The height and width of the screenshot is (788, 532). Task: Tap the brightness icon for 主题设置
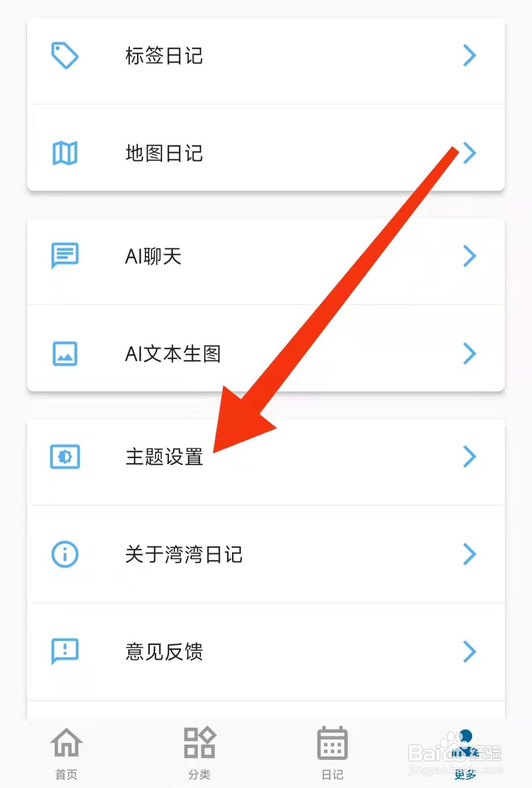click(65, 457)
